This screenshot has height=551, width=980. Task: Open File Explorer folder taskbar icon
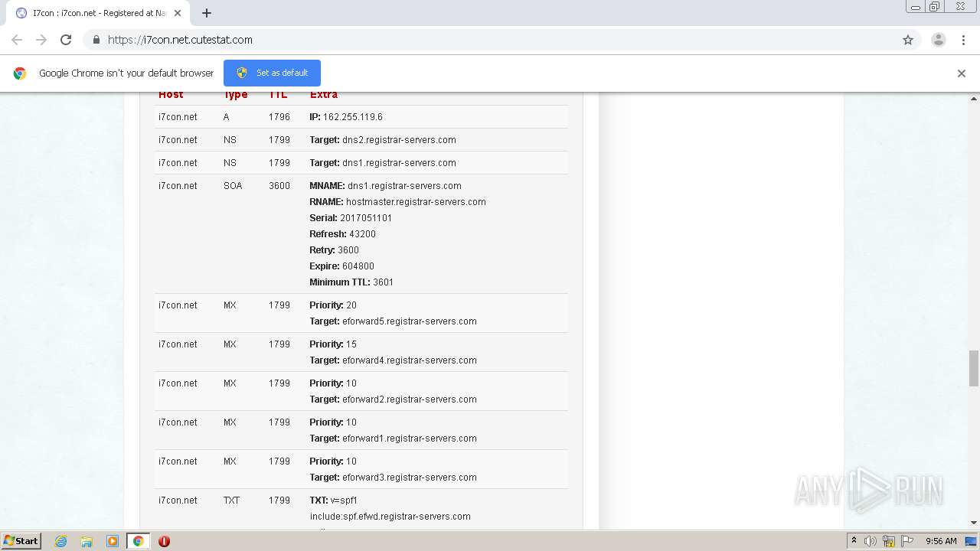(x=87, y=541)
